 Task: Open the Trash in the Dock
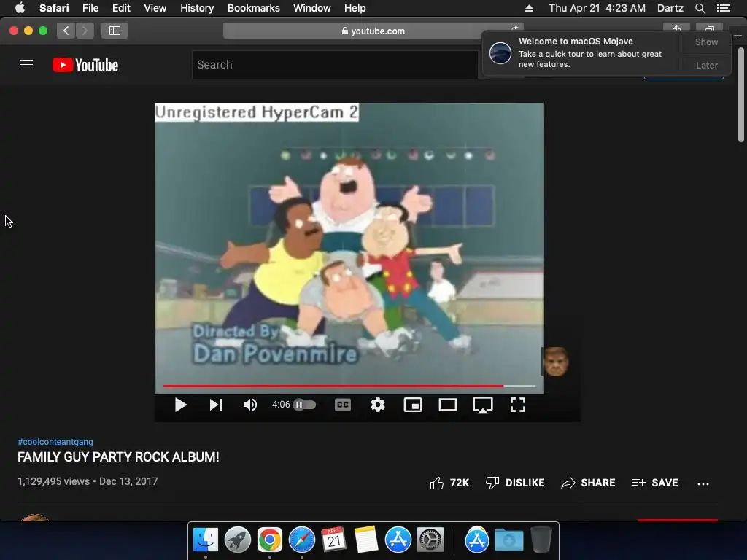pyautogui.click(x=541, y=540)
